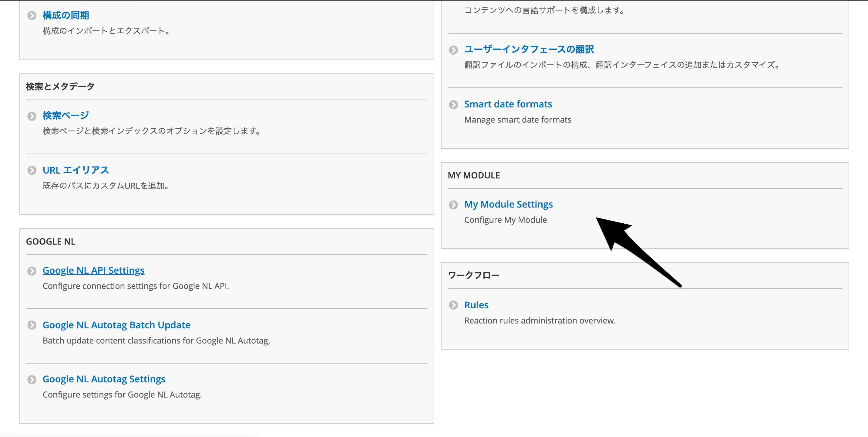Viewport: 868px width, 437px height.
Task: Click the chevron icon before Google NL API Settings
Action: click(32, 271)
